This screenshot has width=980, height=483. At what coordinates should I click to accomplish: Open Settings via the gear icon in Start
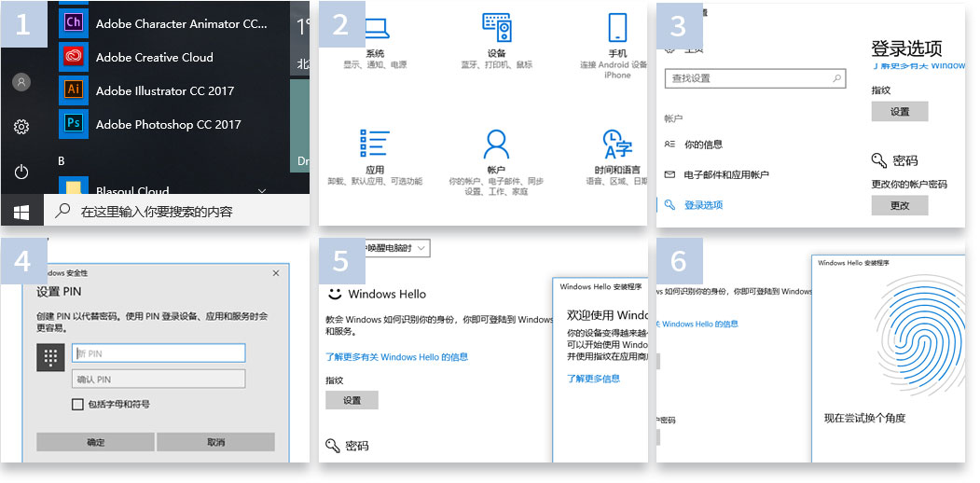21,127
